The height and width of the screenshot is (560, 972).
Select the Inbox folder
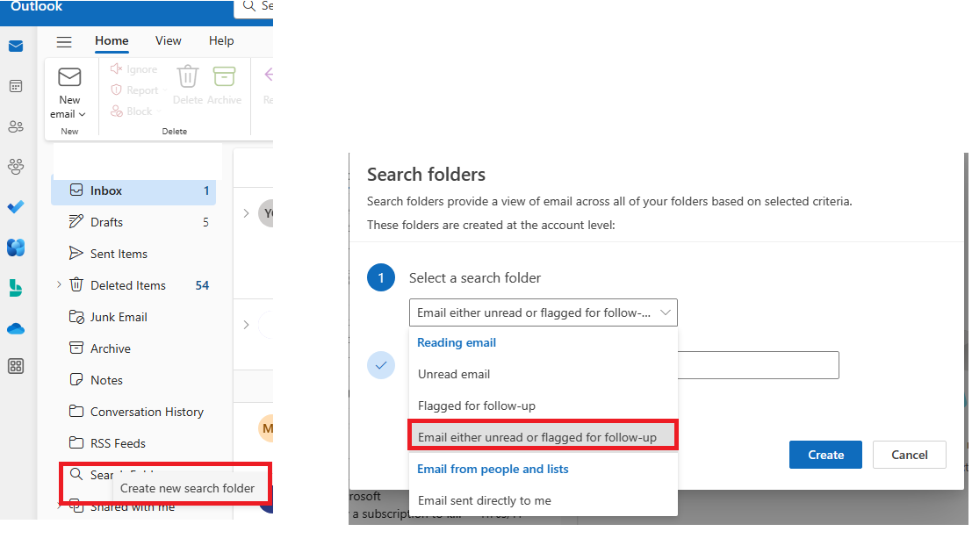point(133,190)
